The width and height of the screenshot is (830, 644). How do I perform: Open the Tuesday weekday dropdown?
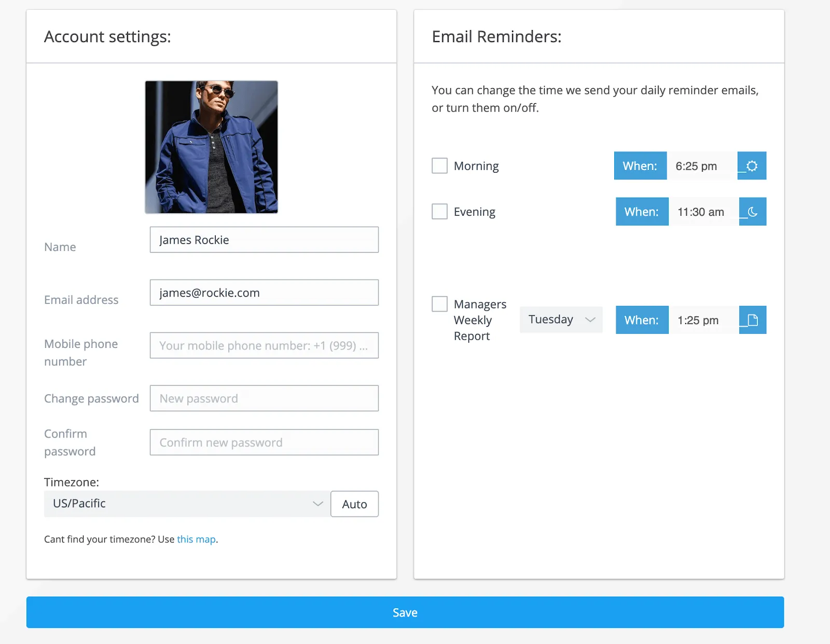(561, 319)
